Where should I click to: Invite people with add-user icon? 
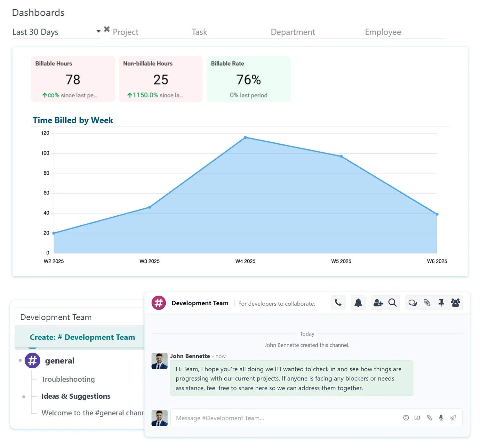click(378, 303)
